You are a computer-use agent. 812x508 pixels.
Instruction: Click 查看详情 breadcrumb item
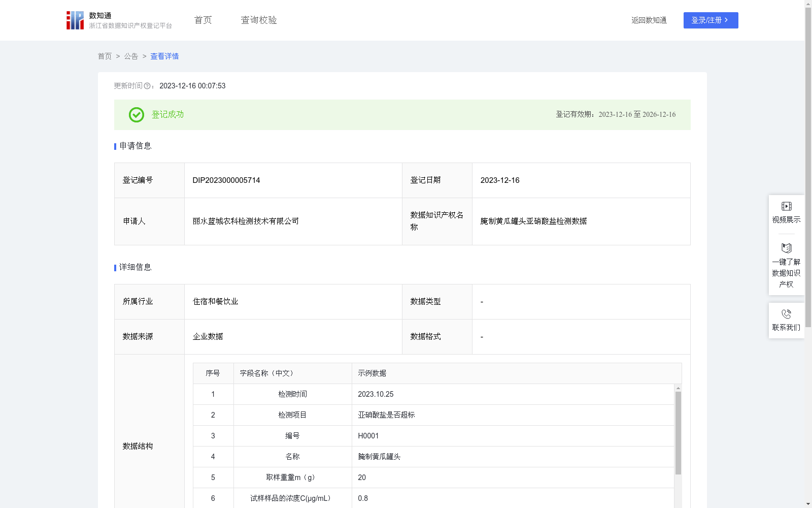164,56
